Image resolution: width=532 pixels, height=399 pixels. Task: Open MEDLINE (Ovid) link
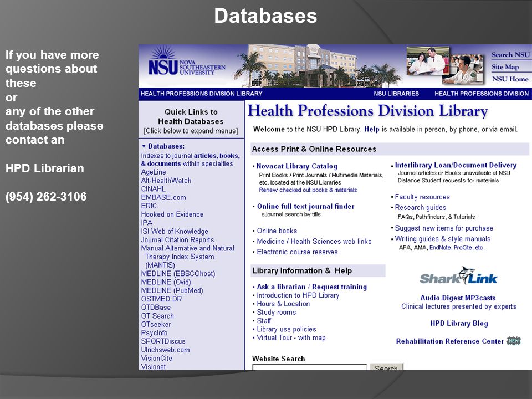pos(166,282)
